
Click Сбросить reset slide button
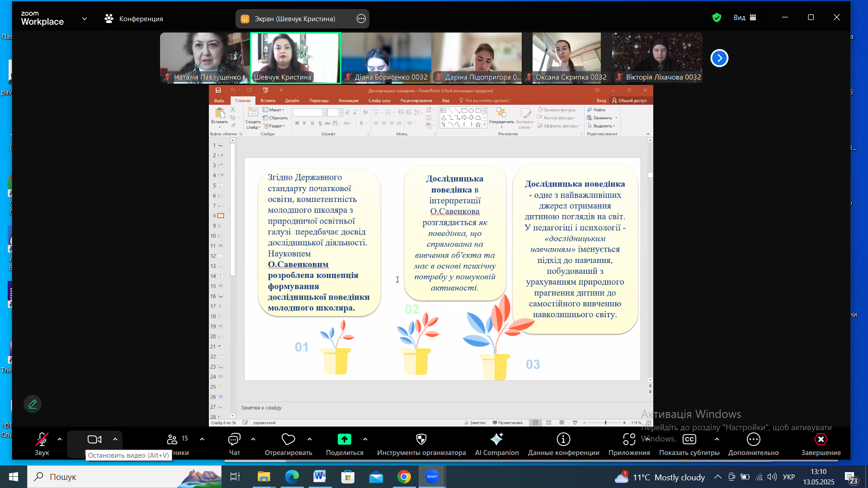pyautogui.click(x=275, y=118)
